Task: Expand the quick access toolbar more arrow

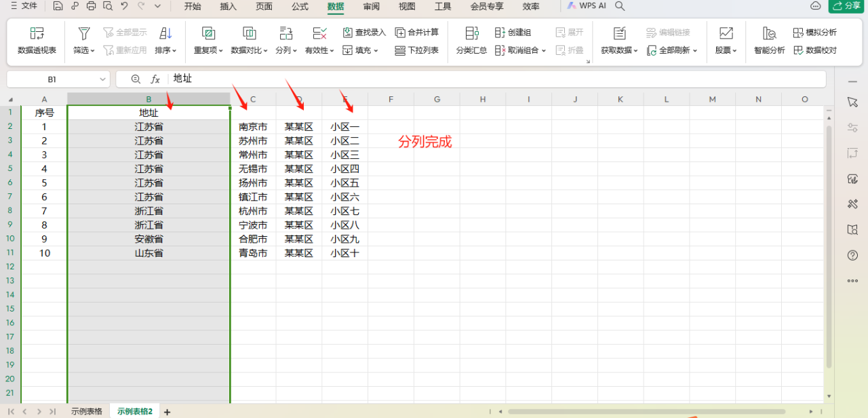Action: click(157, 6)
